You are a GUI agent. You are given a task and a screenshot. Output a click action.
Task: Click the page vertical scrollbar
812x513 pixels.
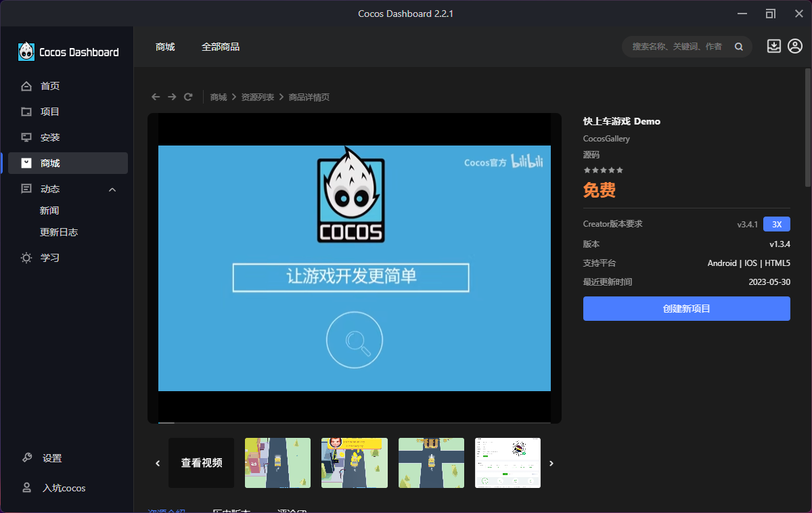pos(808,127)
